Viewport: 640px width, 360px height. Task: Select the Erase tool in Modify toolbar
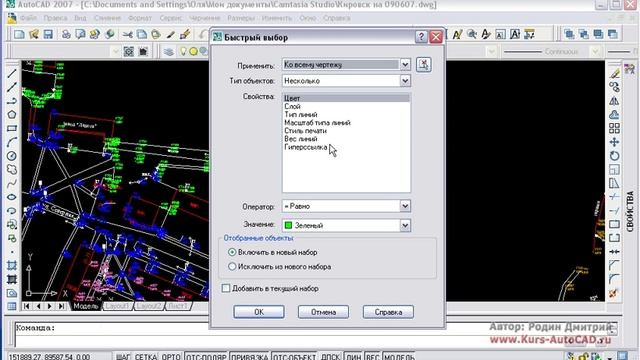614,73
